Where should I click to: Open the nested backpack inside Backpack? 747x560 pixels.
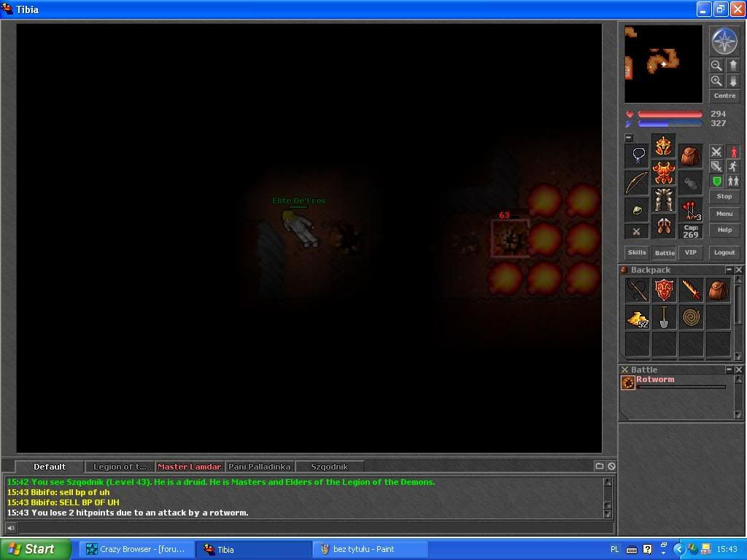click(718, 290)
